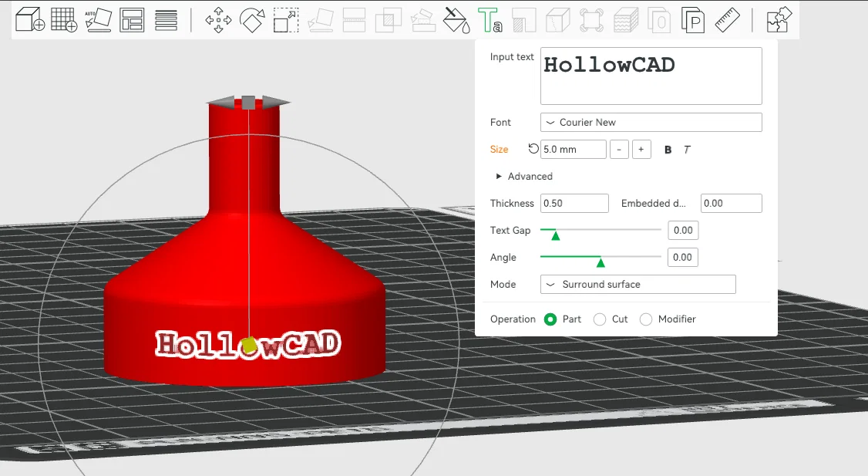The width and height of the screenshot is (868, 476).
Task: Click the yellow text gizmo handle on model
Action: [250, 345]
